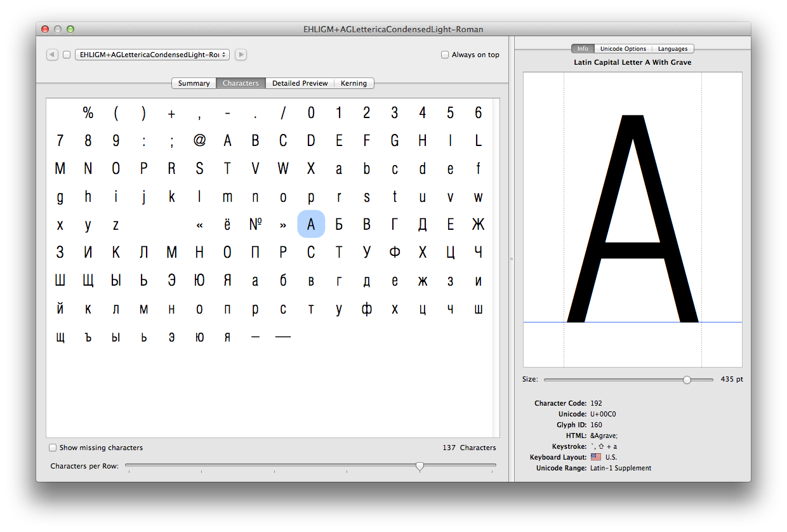The height and width of the screenshot is (532, 787).
Task: Select the plus sign glyph
Action: click(171, 113)
